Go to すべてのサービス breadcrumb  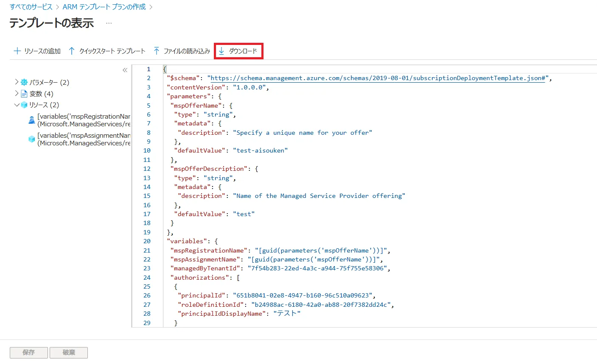(31, 7)
